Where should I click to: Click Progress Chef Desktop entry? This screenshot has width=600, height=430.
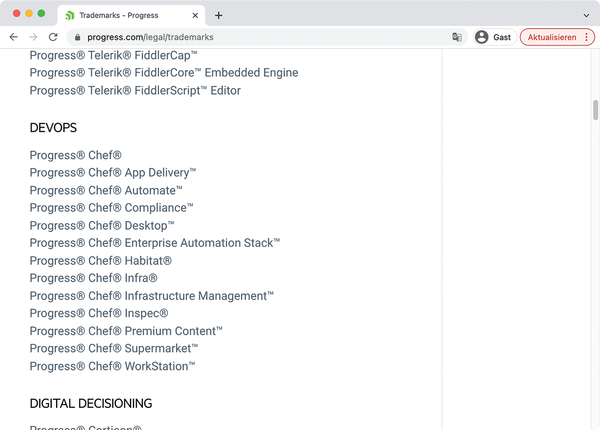pyautogui.click(x=102, y=226)
